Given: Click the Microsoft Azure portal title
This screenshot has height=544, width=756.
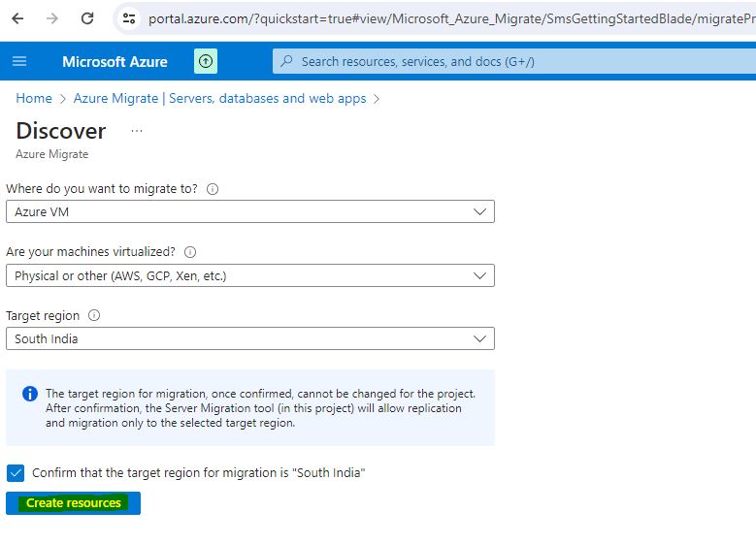Looking at the screenshot, I should [115, 61].
